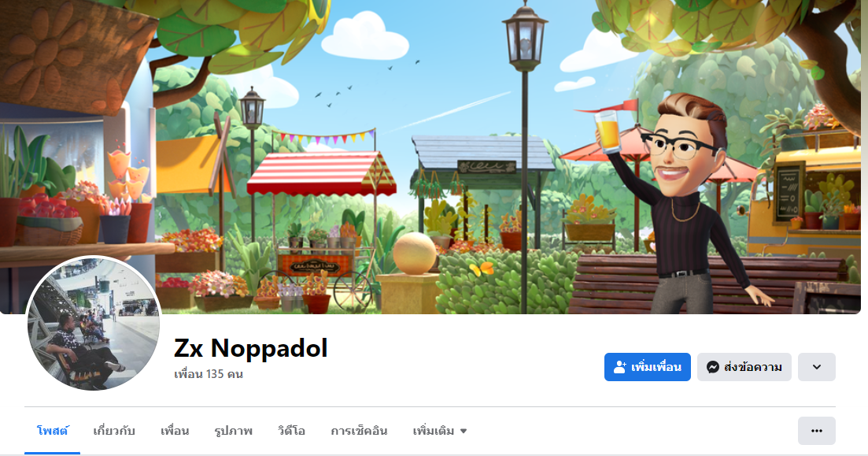Select the โพสต์ tab
Viewport: 868px width, 456px height.
pyautogui.click(x=53, y=431)
